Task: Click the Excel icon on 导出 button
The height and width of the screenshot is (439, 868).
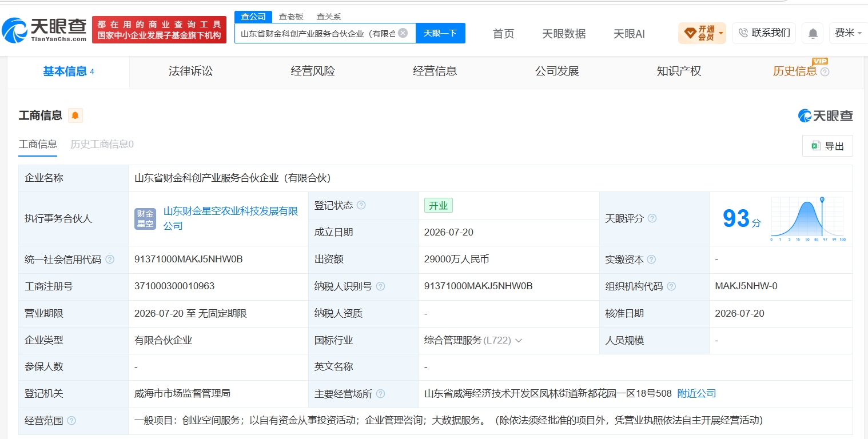Action: tap(816, 146)
